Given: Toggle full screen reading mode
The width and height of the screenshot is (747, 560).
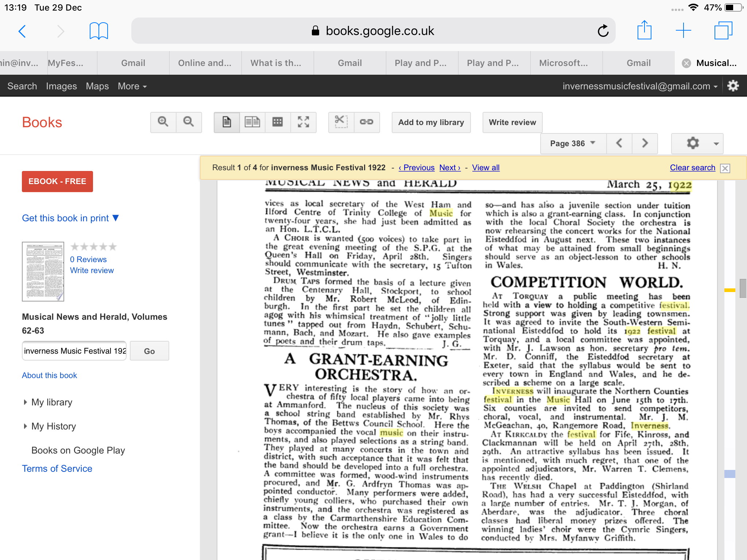Looking at the screenshot, I should (x=303, y=122).
